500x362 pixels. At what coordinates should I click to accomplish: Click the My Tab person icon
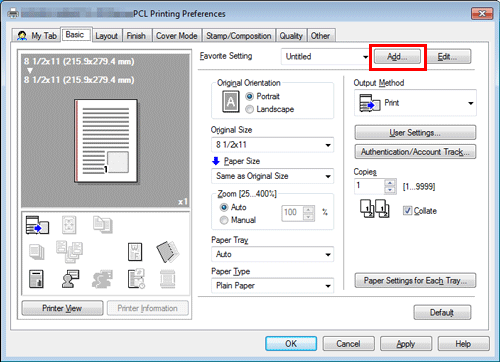click(x=22, y=36)
